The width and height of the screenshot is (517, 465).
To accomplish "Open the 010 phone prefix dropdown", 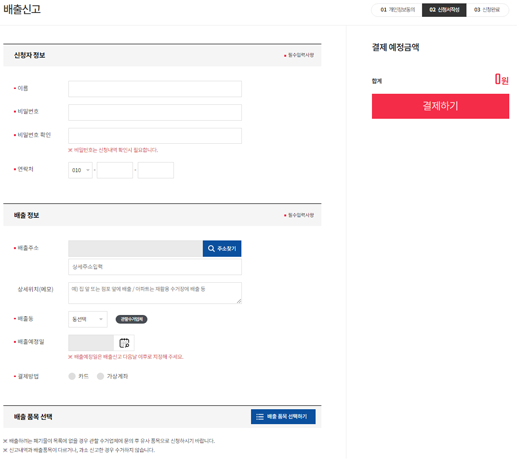I will [80, 170].
